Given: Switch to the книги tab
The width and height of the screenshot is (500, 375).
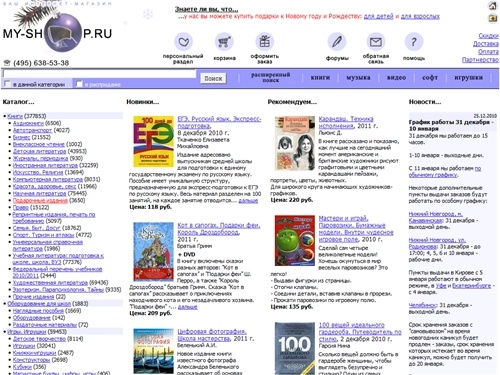Looking at the screenshot, I should (x=320, y=78).
